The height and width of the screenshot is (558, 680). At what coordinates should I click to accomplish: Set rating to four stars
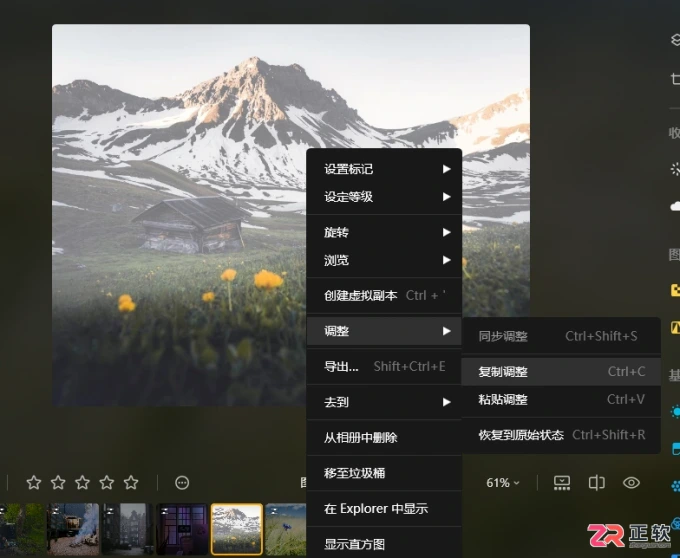[x=107, y=483]
